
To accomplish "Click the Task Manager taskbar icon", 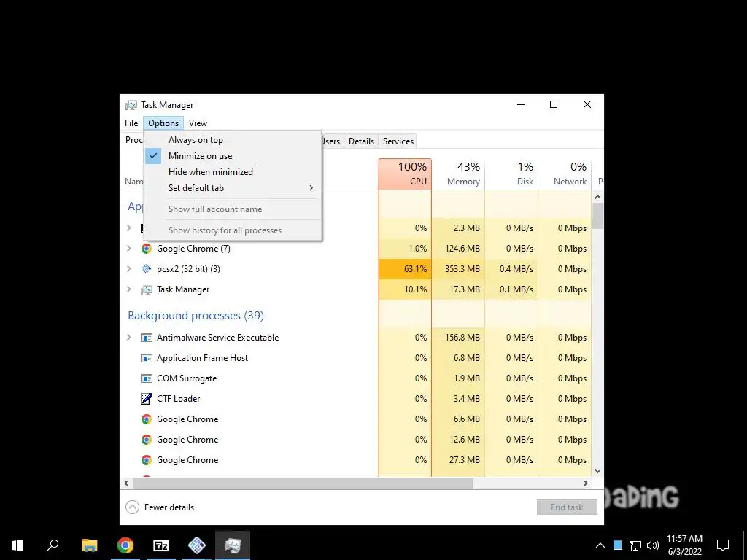I will click(x=233, y=545).
